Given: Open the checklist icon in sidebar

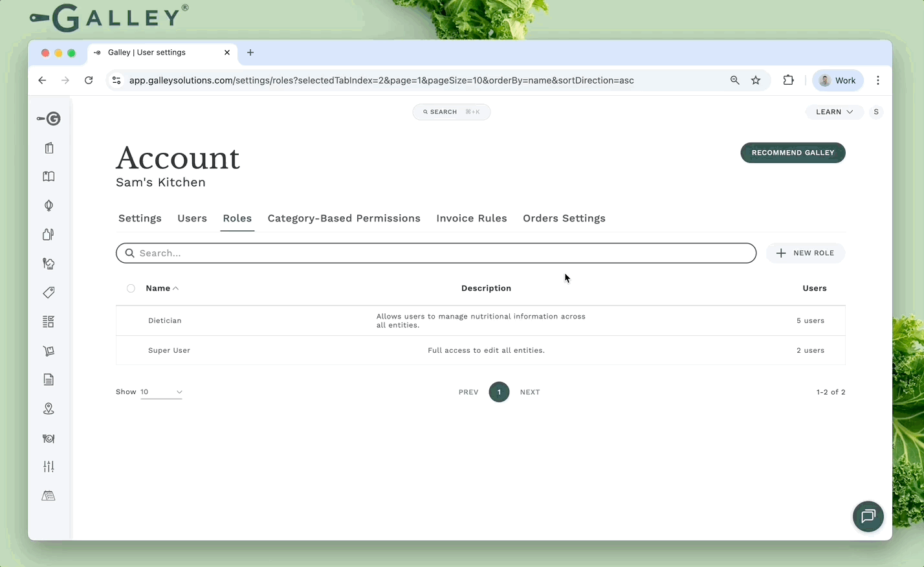Looking at the screenshot, I should (49, 322).
